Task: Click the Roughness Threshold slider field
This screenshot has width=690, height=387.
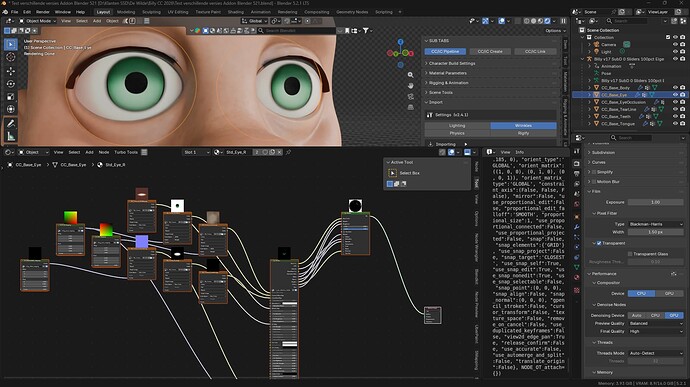Action: click(x=655, y=262)
